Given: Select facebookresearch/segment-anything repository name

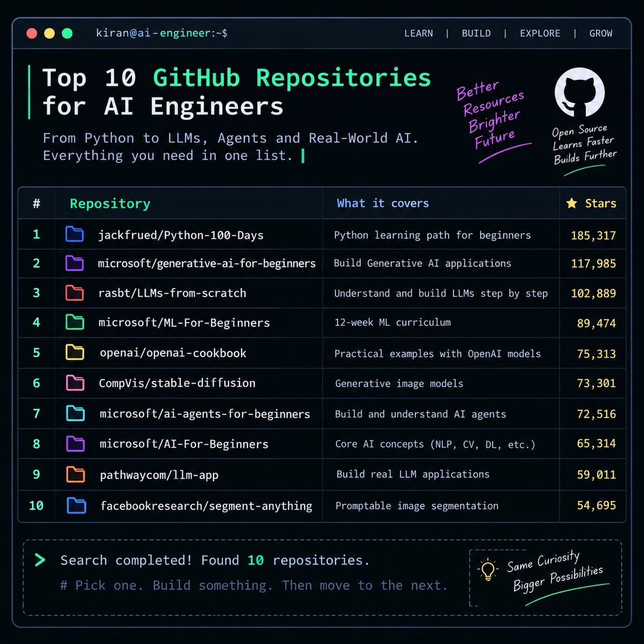Looking at the screenshot, I should pyautogui.click(x=206, y=506).
